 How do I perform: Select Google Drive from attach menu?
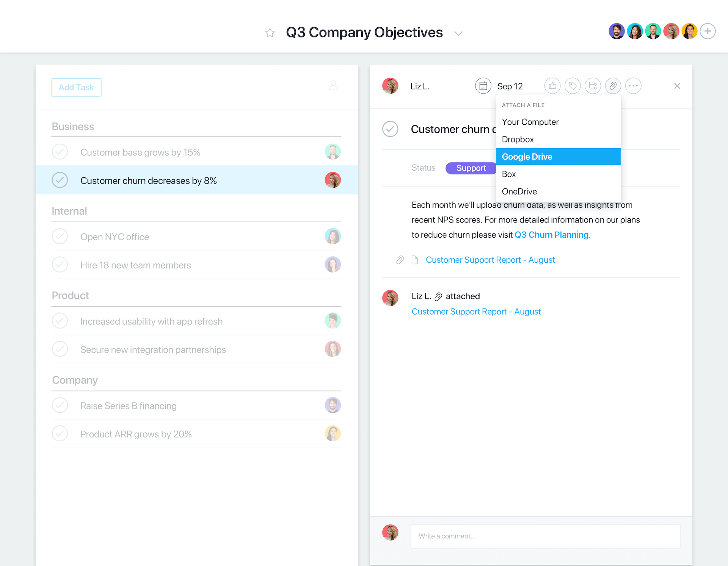point(558,157)
